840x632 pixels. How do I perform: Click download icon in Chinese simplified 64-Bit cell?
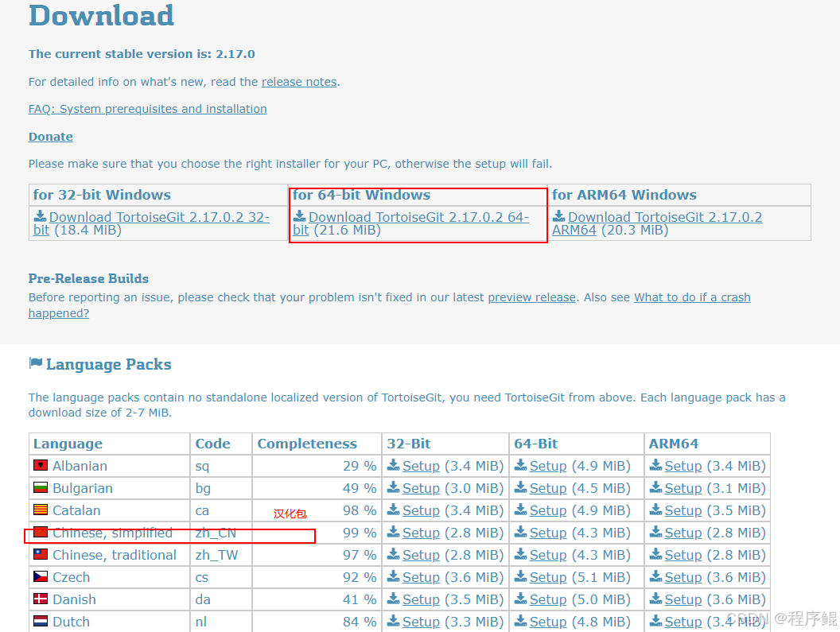click(x=521, y=532)
